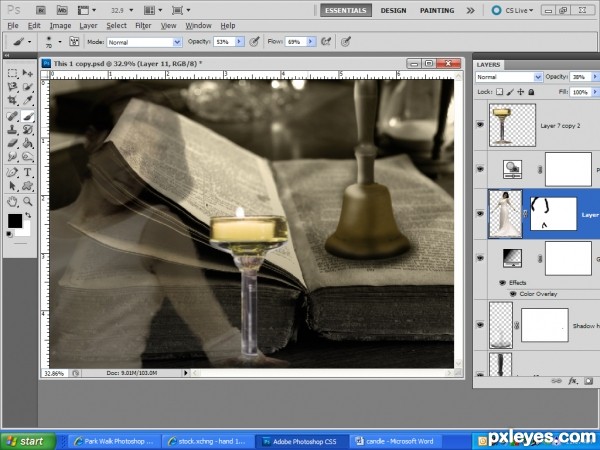This screenshot has width=600, height=450.
Task: Select the Zoom magnifier tool
Action: 28,201
